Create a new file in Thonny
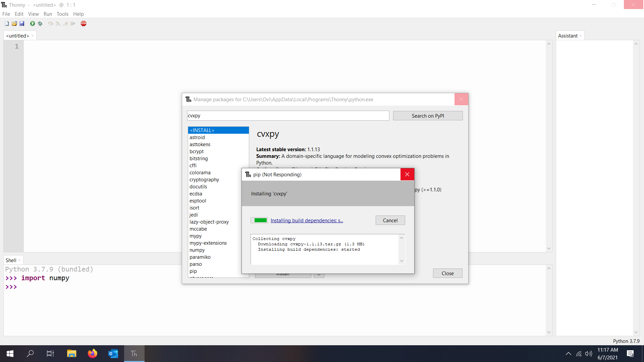Screen dimensions: 644x362 click(6, 23)
